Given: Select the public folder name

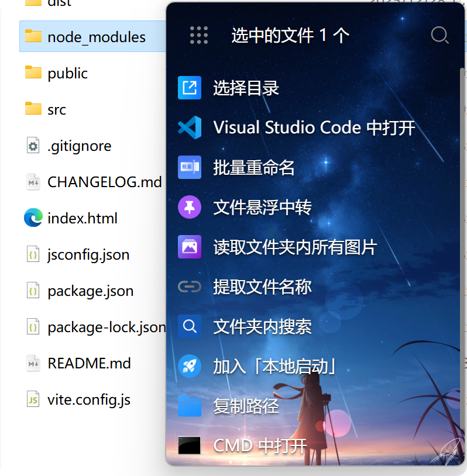Looking at the screenshot, I should 67,74.
